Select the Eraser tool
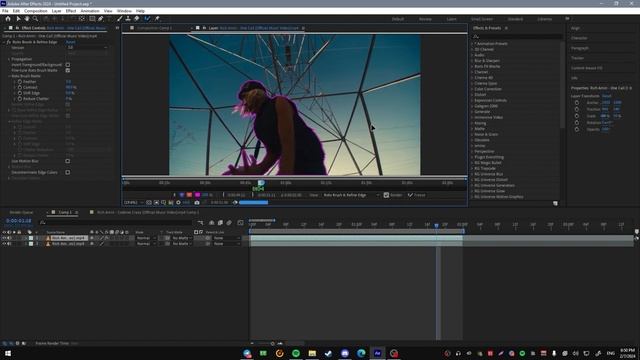 pyautogui.click(x=137, y=19)
